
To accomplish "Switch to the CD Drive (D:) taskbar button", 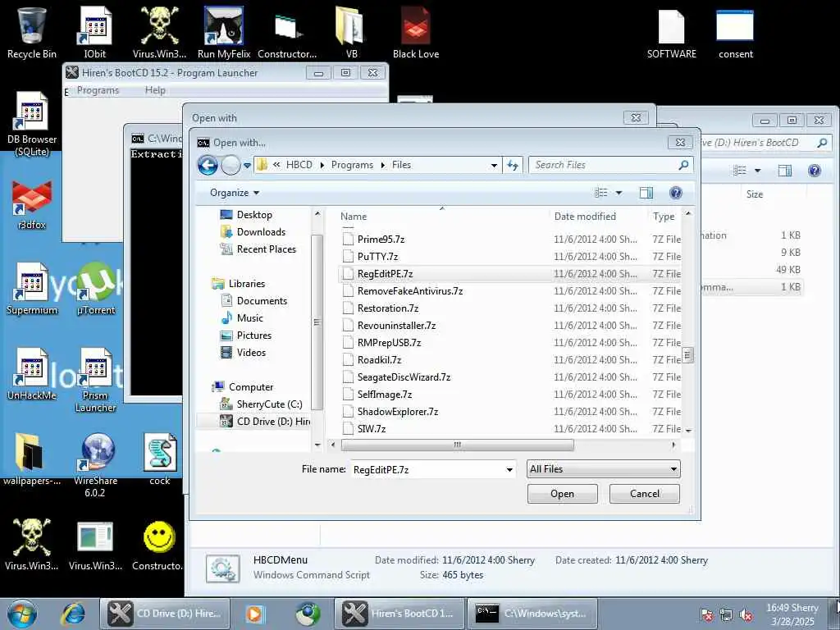I will click(x=165, y=614).
